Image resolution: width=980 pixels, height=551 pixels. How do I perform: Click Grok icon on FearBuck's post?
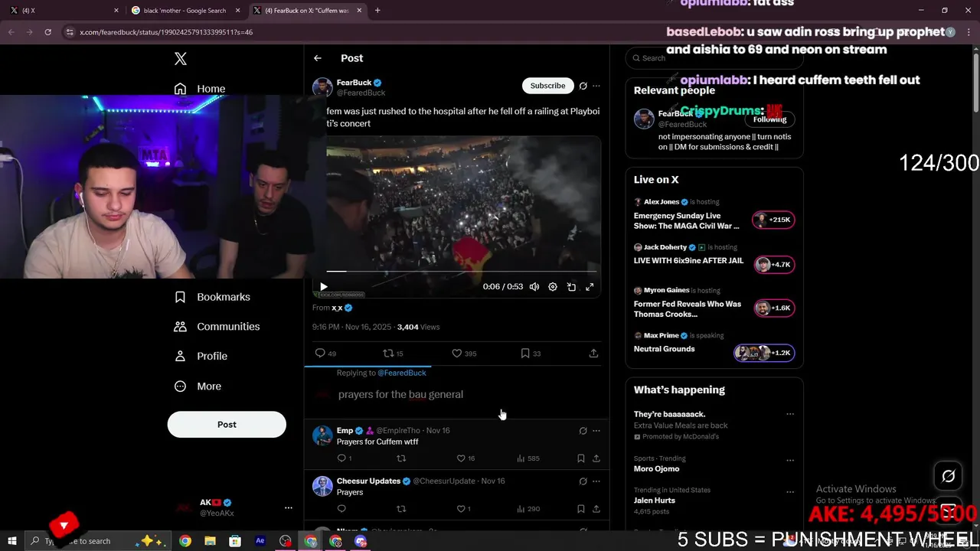coord(583,86)
